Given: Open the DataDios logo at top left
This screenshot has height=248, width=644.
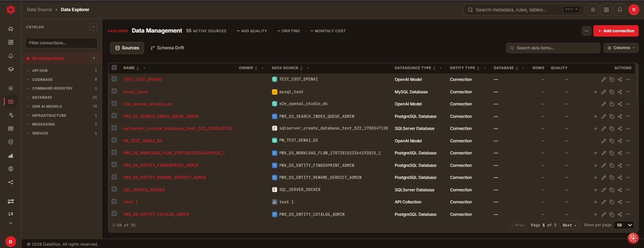Looking at the screenshot, I should click(11, 10).
